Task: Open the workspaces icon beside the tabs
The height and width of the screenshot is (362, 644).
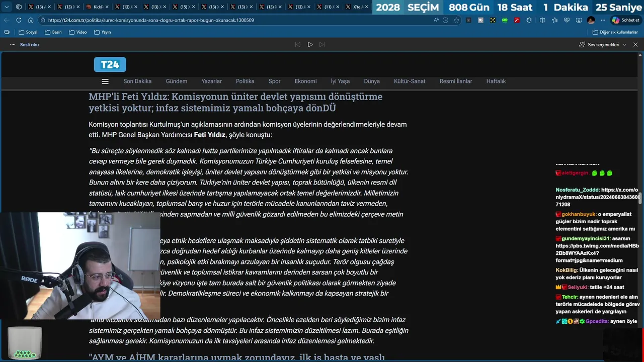Action: (19, 7)
